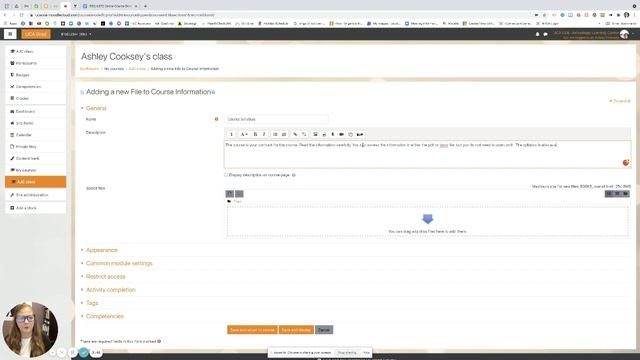This screenshot has width=640, height=360.
Task: Click add file icon in file picker
Action: 230,194
